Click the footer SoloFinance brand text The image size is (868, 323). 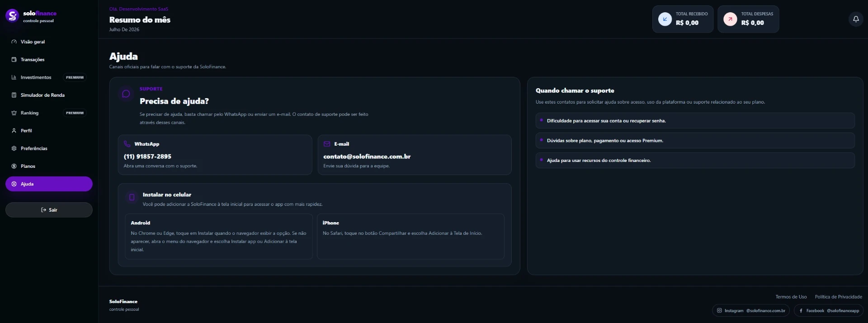coord(123,301)
